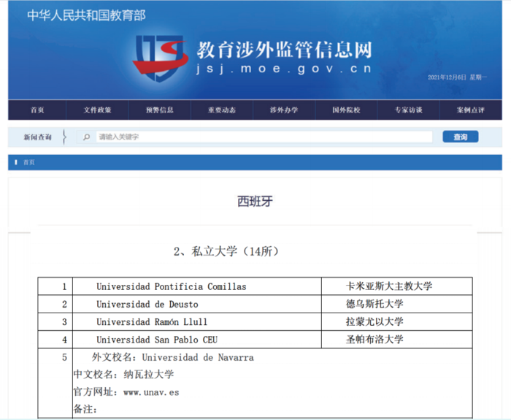This screenshot has height=420, width=511.
Task: Select cell 德乌斯托大学
Action: (397, 305)
